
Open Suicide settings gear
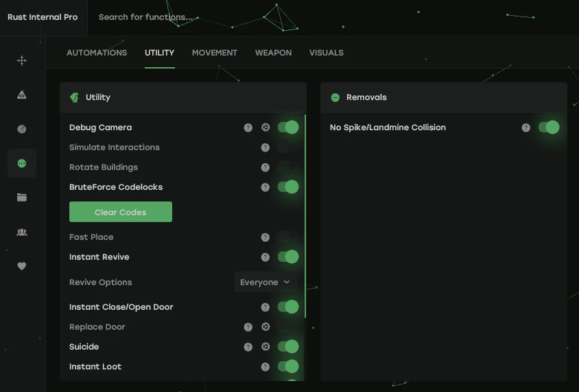click(x=265, y=347)
